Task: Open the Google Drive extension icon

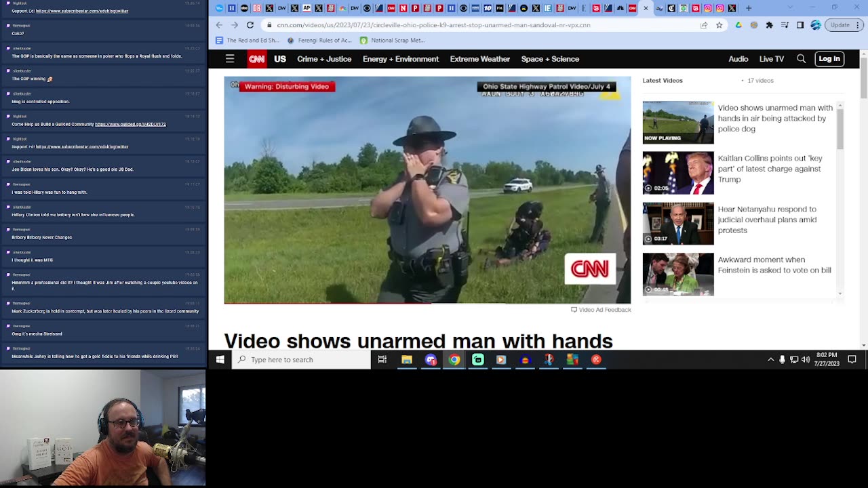Action: click(738, 25)
